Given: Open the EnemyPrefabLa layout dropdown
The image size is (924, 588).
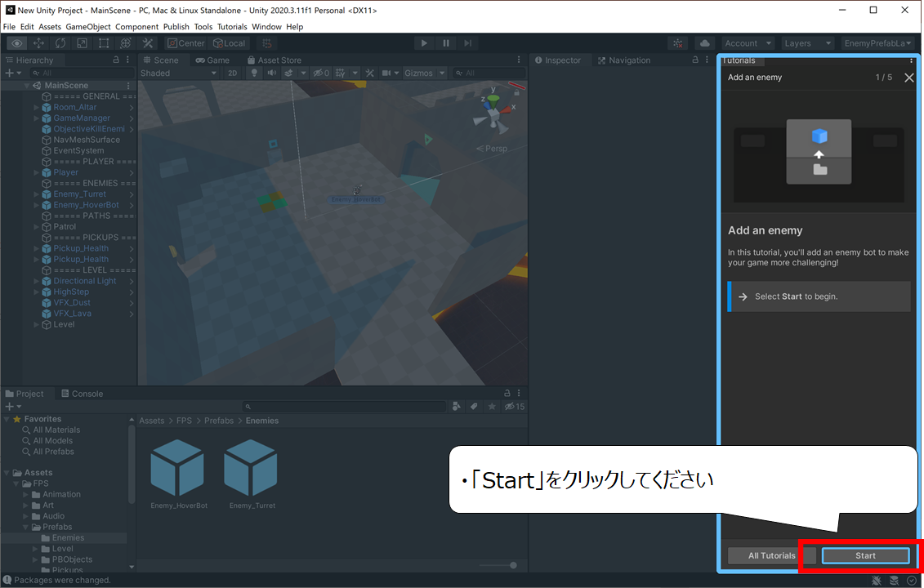Looking at the screenshot, I should tap(877, 43).
